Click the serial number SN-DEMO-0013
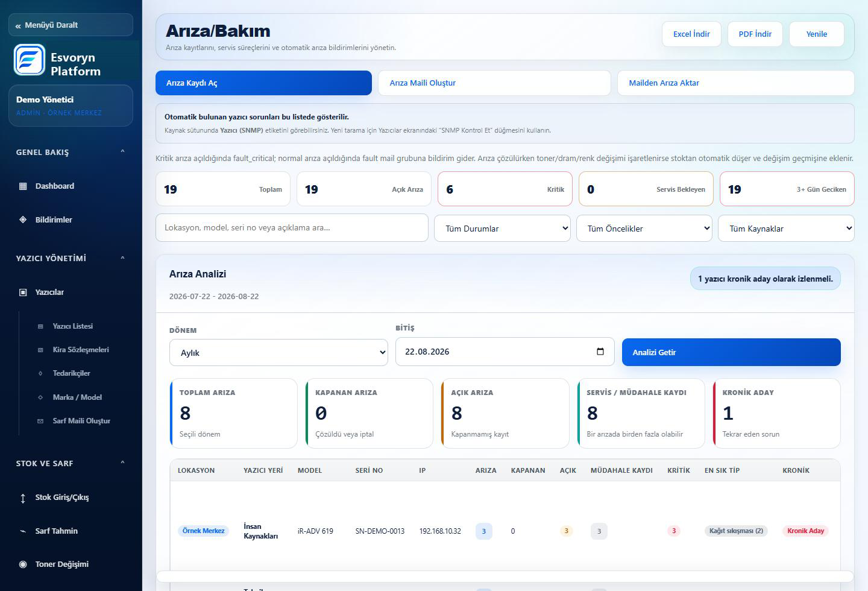This screenshot has width=868, height=591. [x=380, y=531]
